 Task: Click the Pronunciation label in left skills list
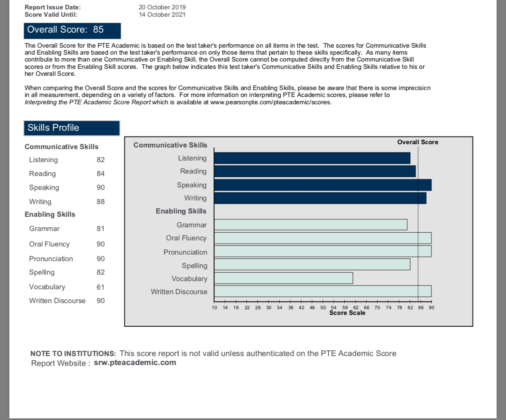point(51,259)
